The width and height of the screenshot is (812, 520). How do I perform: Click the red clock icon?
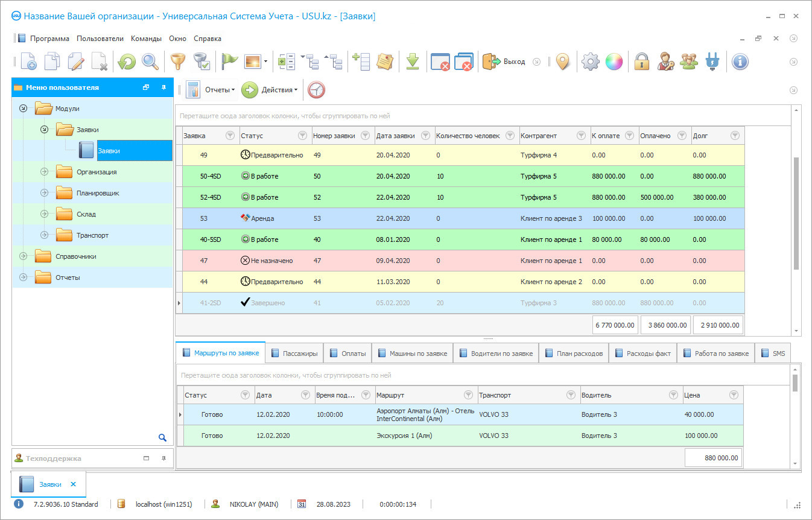[x=316, y=90]
